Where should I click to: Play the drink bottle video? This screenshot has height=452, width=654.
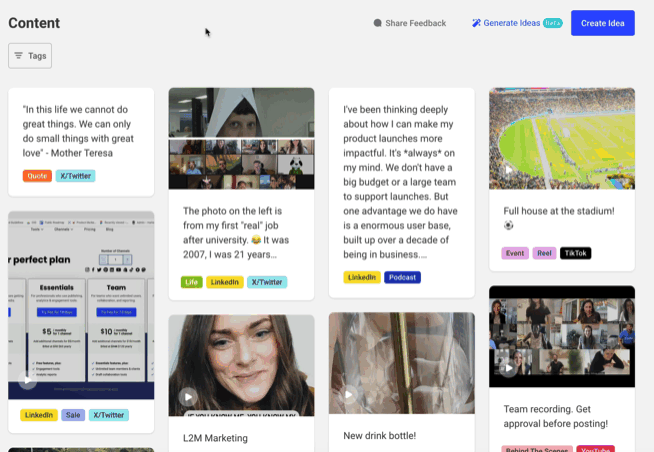pos(348,395)
